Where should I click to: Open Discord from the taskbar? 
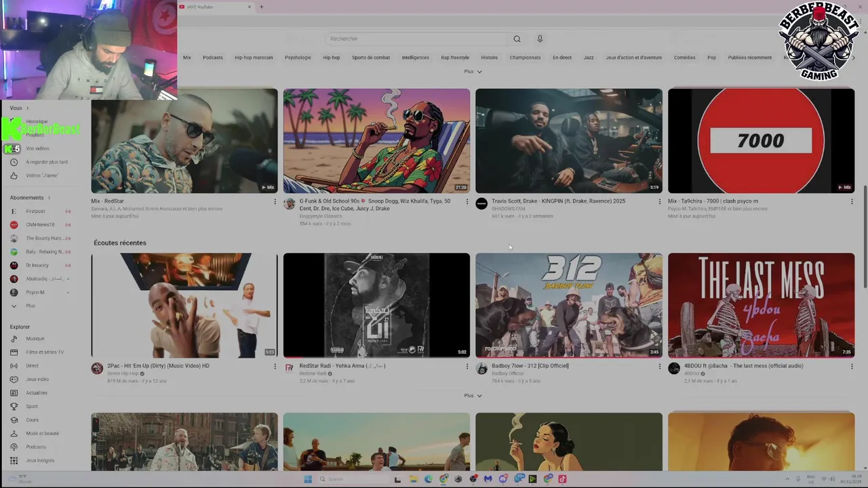click(502, 479)
